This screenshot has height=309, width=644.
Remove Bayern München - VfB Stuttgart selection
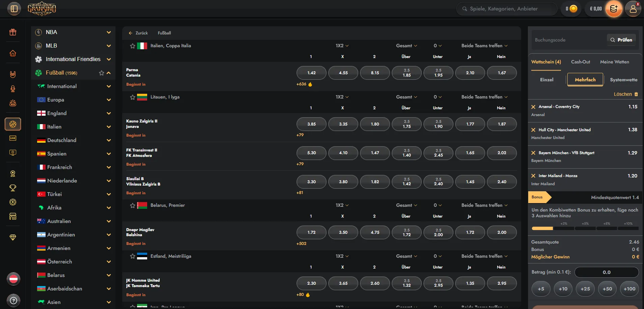[x=533, y=153]
